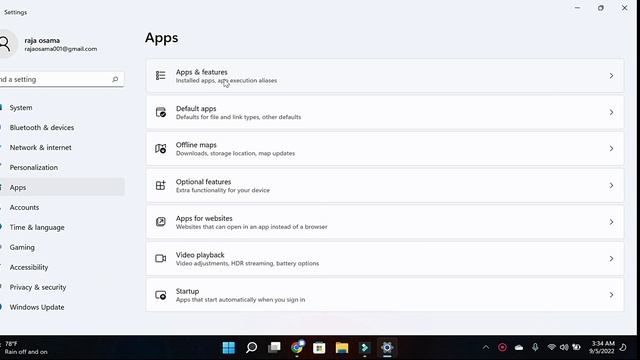Expand Video playback chevron
640x360 pixels.
tap(611, 258)
